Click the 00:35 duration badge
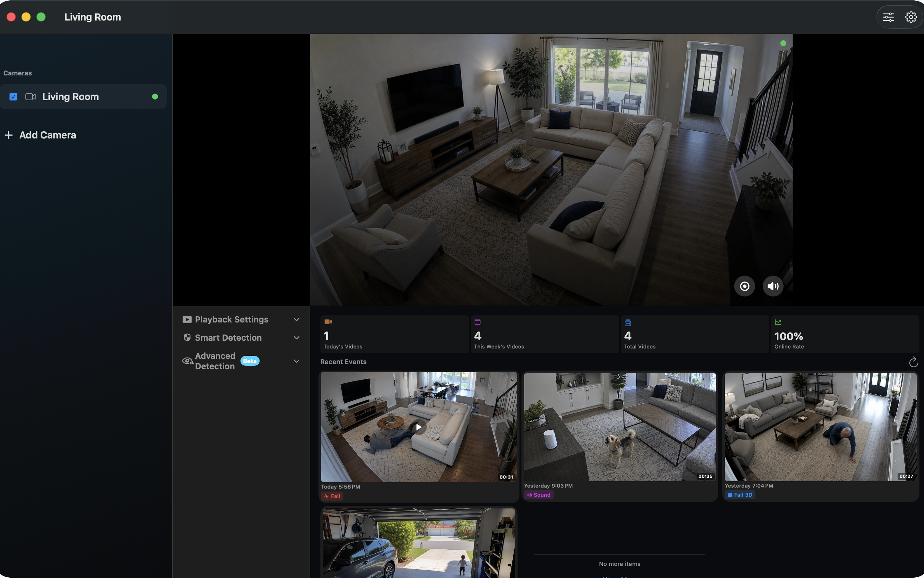This screenshot has width=924, height=578. [x=705, y=476]
